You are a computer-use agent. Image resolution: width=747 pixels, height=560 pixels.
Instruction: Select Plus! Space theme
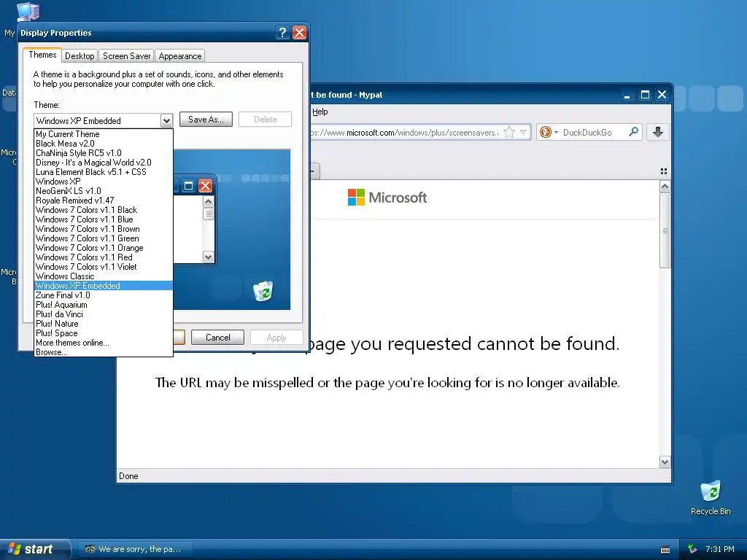[104, 333]
